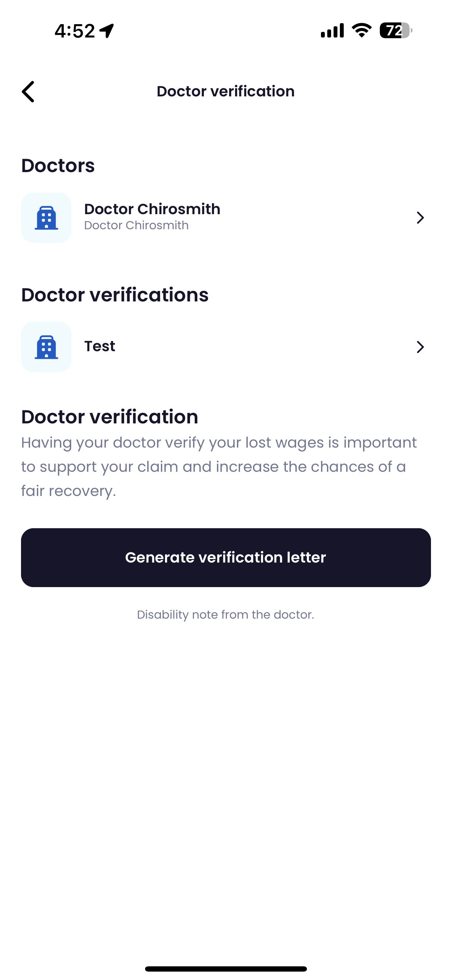This screenshot has height=980, width=452.
Task: Navigate back using the left chevron
Action: point(28,91)
